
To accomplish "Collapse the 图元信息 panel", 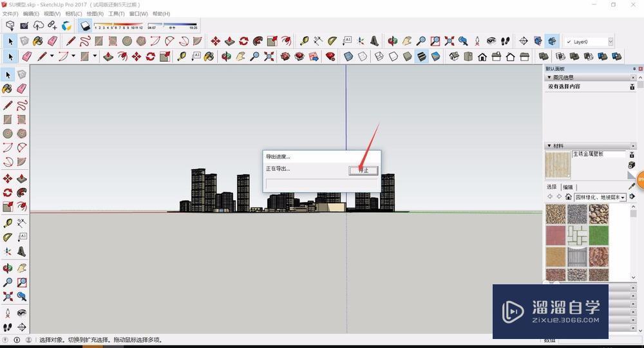I will (x=549, y=77).
